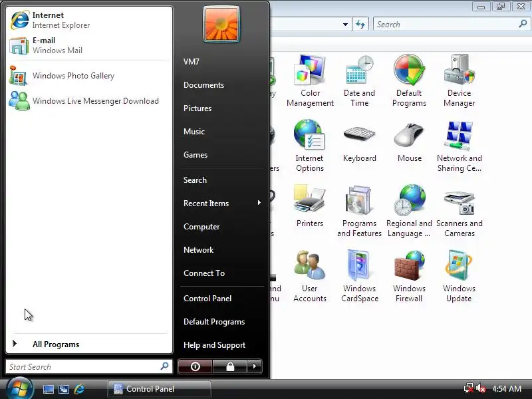
Task: Open Date and Time settings icon
Action: 359,80
